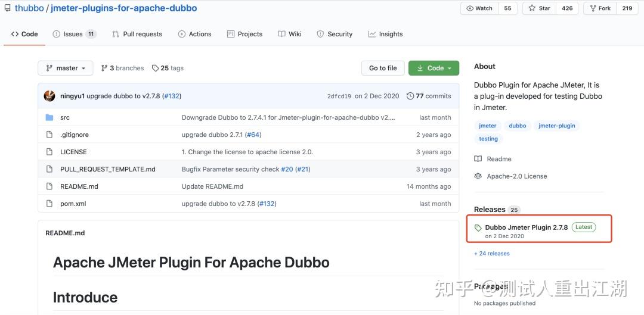The image size is (644, 315).
Task: Open the LICENSE file
Action: click(73, 152)
